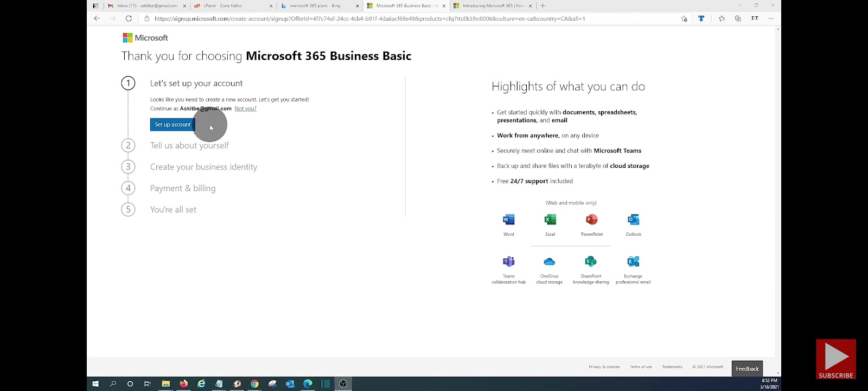This screenshot has width=868, height=391.
Task: Click the Teams collaboration hub icon
Action: 508,261
